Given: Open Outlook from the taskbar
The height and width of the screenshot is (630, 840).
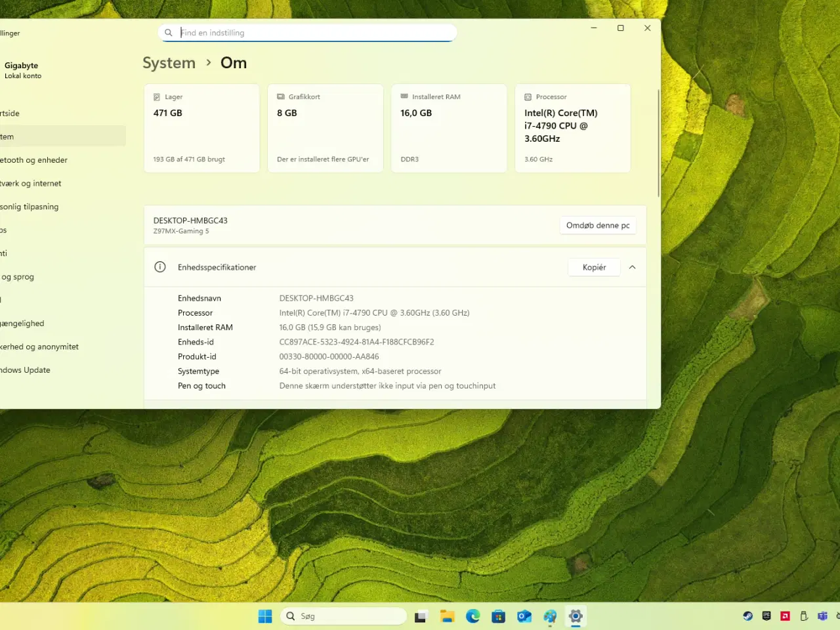Looking at the screenshot, I should coord(524,616).
